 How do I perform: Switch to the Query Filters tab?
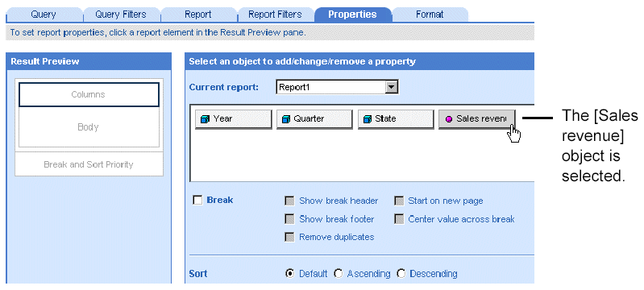121,14
